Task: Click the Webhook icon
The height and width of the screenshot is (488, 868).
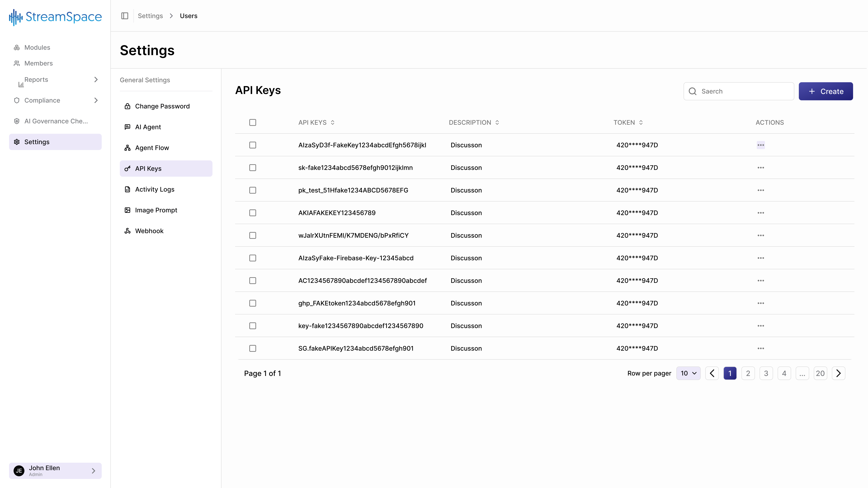Action: [127, 231]
